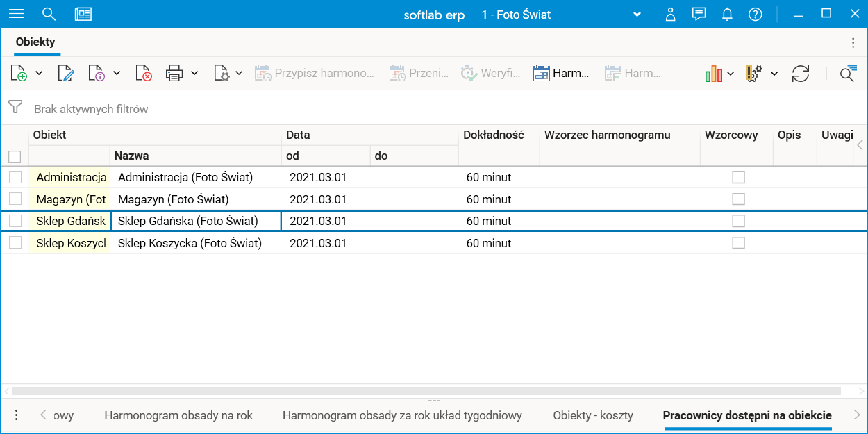Tick the select-all checkbox in header
Screen dimensions: 868x434
coord(15,156)
